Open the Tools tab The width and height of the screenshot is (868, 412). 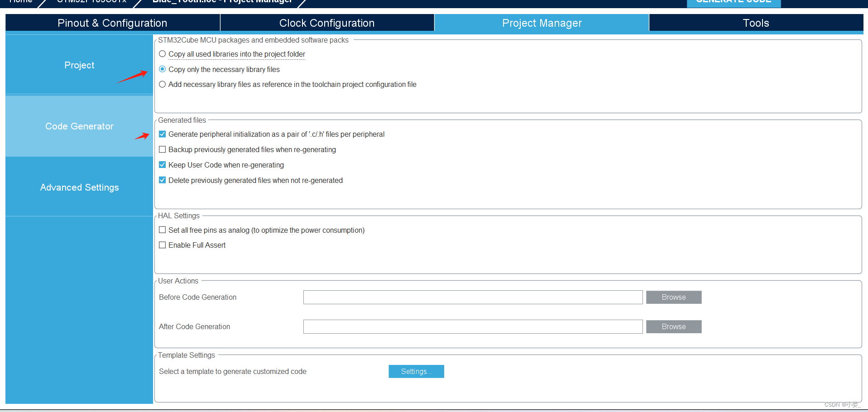point(756,23)
